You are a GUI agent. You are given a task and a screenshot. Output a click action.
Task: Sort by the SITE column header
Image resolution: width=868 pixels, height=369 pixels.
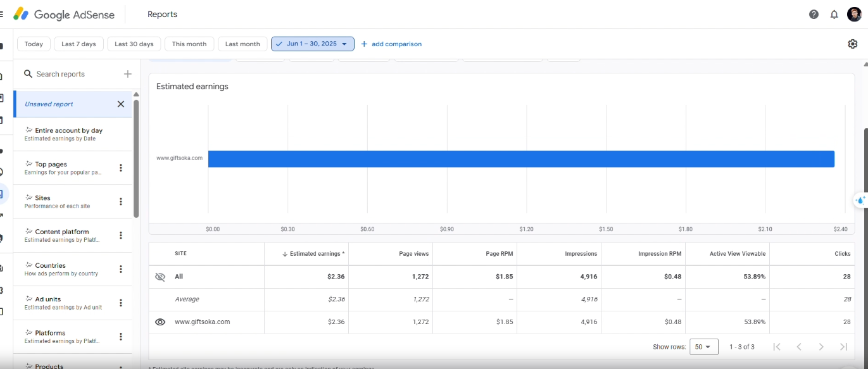[180, 254]
